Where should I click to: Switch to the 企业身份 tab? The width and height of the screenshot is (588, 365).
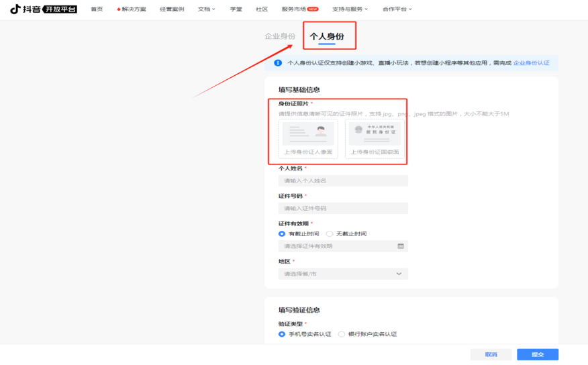(279, 36)
